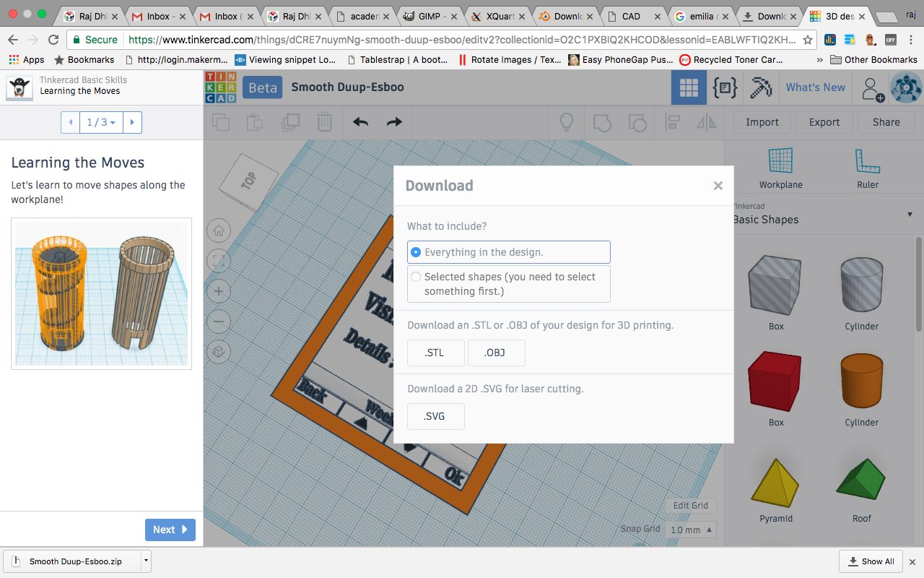This screenshot has width=924, height=578.
Task: Click the invite collaborator person-plus icon
Action: pos(872,88)
